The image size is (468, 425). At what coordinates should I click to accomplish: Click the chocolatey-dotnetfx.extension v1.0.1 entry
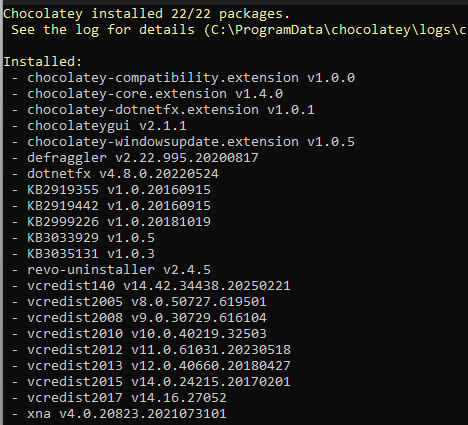(x=163, y=110)
